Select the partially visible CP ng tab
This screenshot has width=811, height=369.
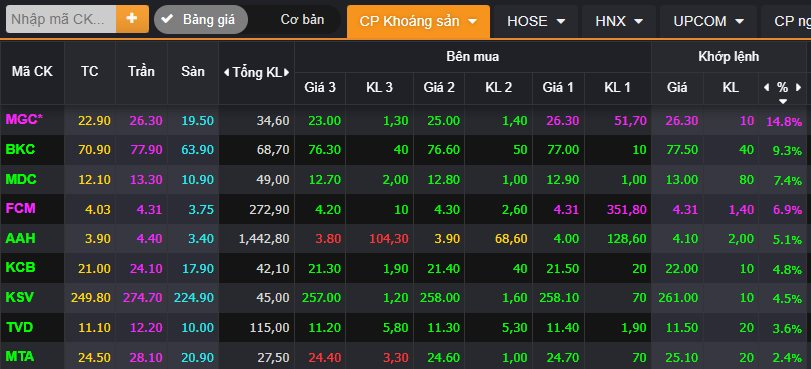pos(786,21)
